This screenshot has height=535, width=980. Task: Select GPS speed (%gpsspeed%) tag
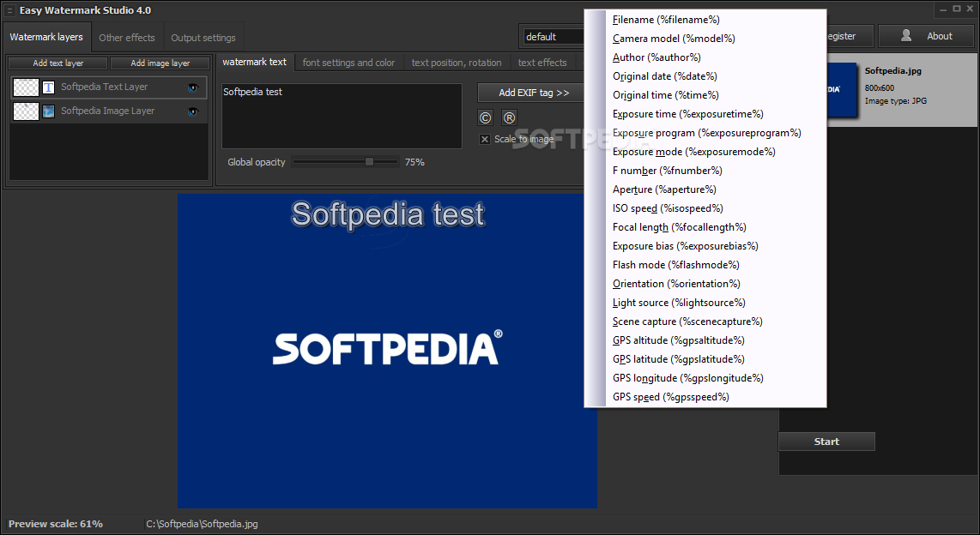pyautogui.click(x=705, y=397)
